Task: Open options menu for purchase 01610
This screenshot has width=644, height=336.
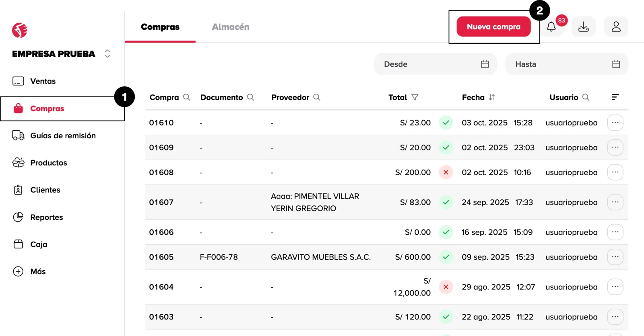Action: pyautogui.click(x=615, y=123)
